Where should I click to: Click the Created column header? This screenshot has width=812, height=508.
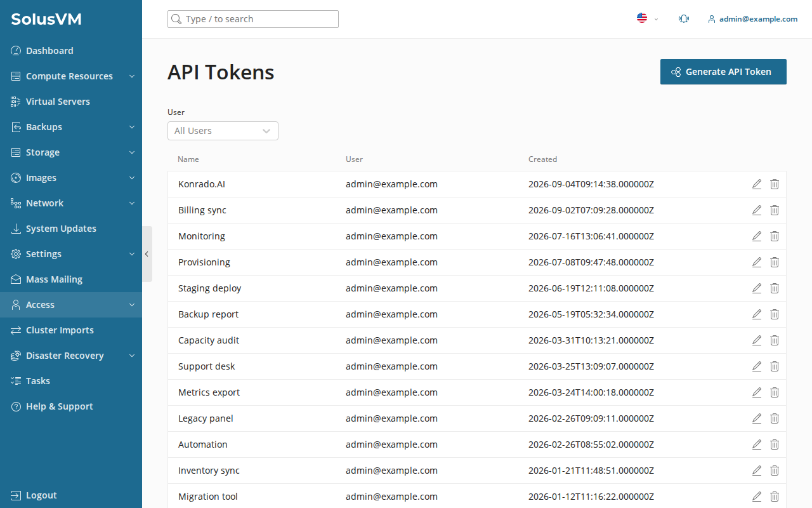pyautogui.click(x=542, y=159)
